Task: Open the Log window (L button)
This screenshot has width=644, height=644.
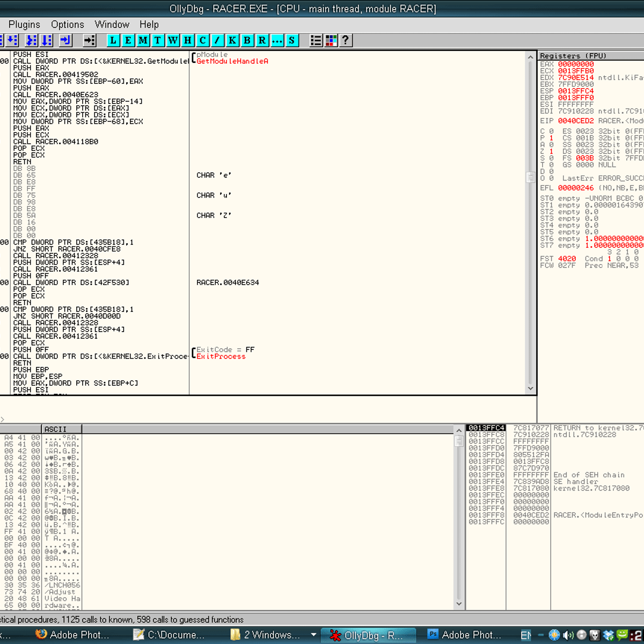Action: point(113,40)
